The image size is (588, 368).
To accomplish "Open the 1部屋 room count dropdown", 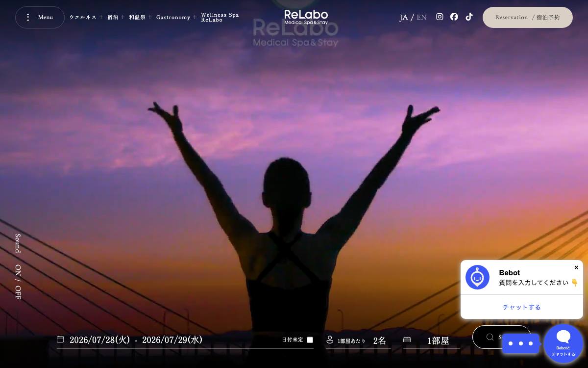I will point(438,341).
